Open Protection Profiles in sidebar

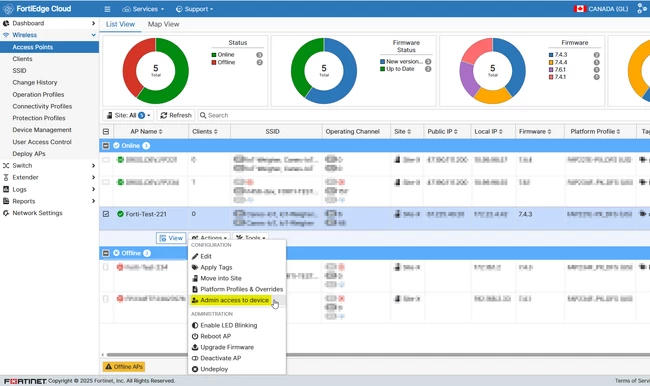[39, 118]
